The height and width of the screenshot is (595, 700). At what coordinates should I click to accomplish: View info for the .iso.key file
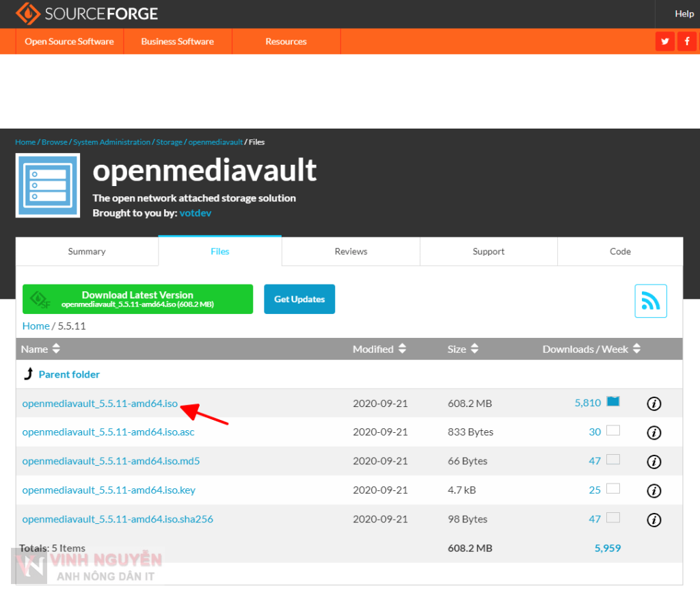click(654, 491)
